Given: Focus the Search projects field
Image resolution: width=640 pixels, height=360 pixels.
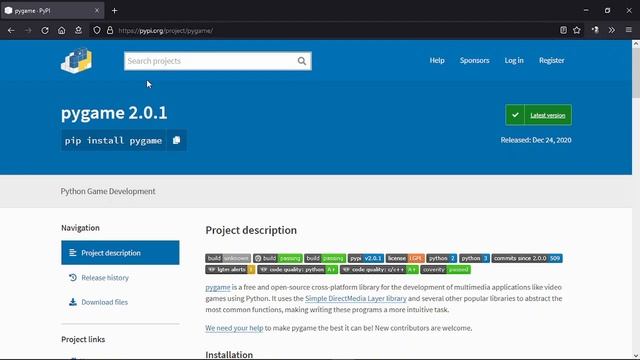Looking at the screenshot, I should (x=218, y=61).
